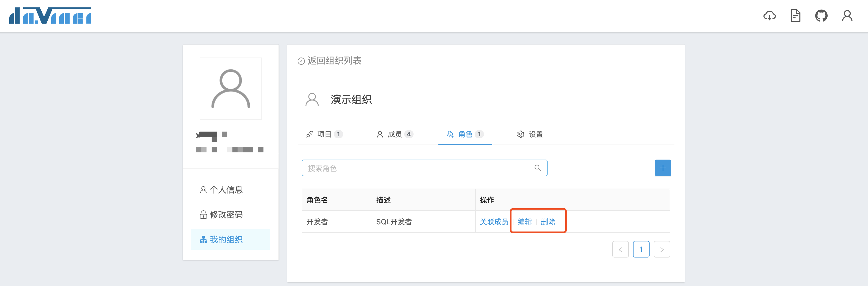This screenshot has height=286, width=868.
Task: Click 编辑 for the 开发者 role
Action: click(x=525, y=222)
